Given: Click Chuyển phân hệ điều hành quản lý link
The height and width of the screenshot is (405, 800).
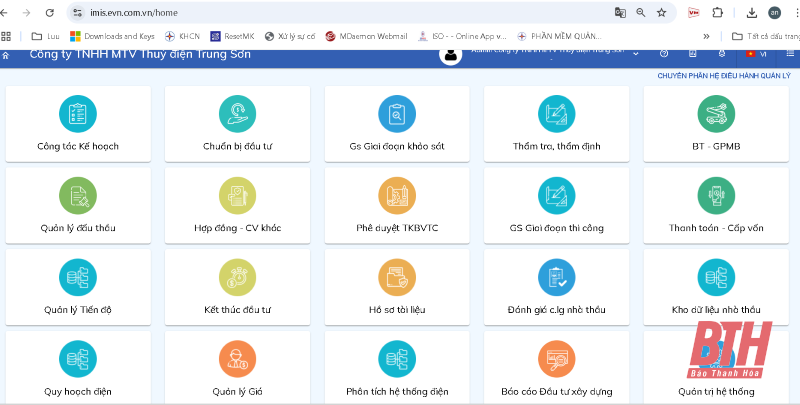Looking at the screenshot, I should (723, 75).
